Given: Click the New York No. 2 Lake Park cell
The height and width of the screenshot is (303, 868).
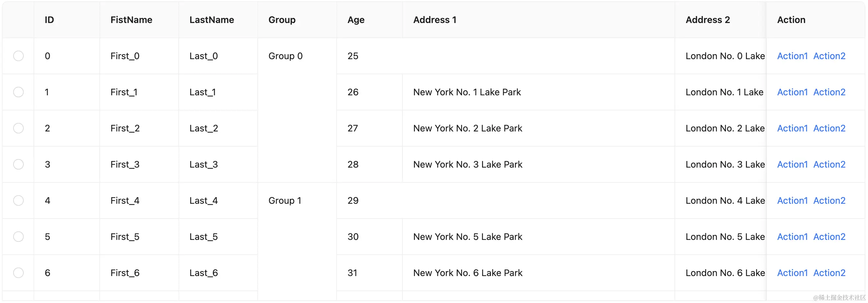Looking at the screenshot, I should 538,128.
